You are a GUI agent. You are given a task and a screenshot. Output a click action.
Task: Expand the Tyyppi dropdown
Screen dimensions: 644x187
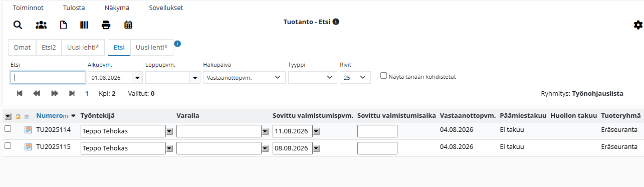[x=313, y=78]
